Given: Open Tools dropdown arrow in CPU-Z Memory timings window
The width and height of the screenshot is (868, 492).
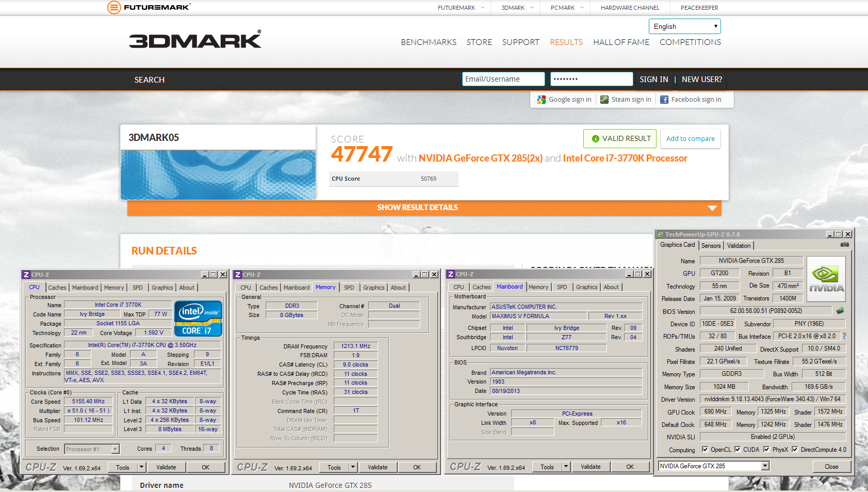Looking at the screenshot, I should [353, 467].
